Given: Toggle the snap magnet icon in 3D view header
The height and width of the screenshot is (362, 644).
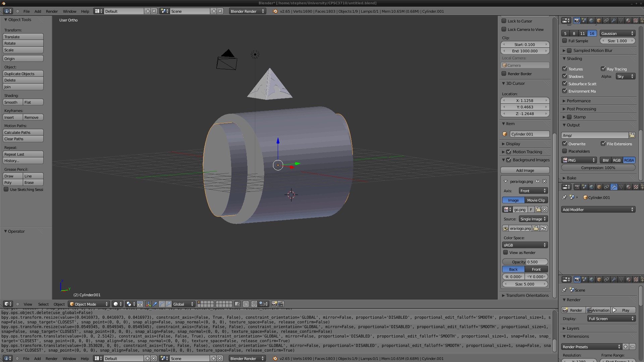Looking at the screenshot, I should click(254, 304).
